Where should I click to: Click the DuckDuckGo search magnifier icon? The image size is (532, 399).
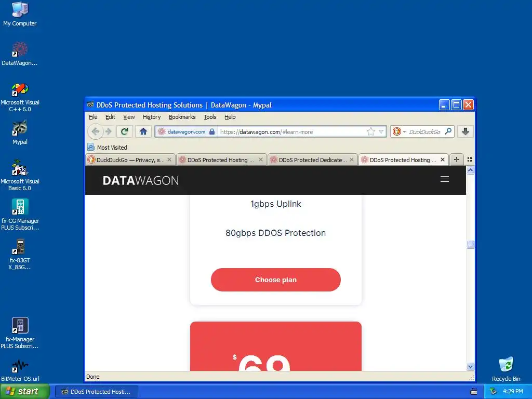tap(448, 131)
